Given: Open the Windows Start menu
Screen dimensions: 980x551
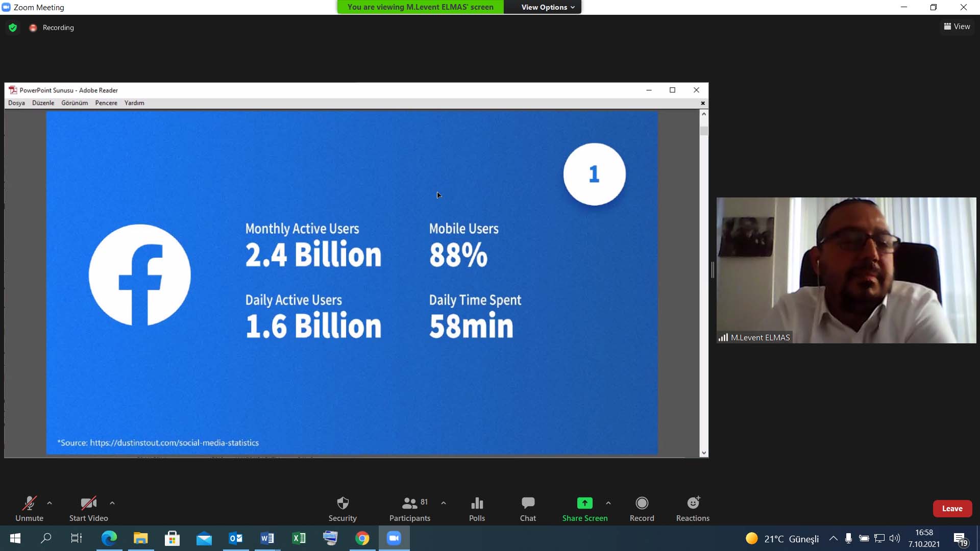Looking at the screenshot, I should (x=15, y=538).
